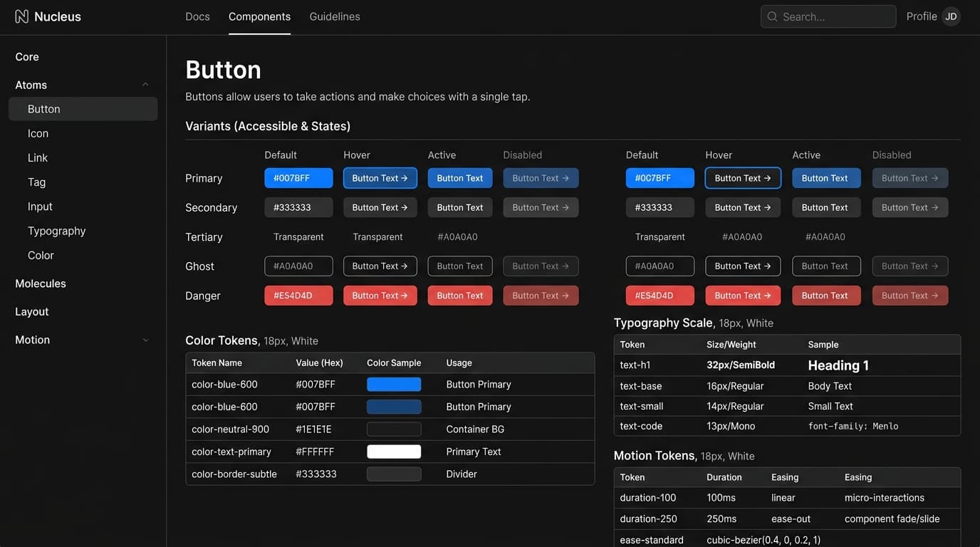Select Button in the Atoms list
The width and height of the screenshot is (980, 547).
point(83,109)
